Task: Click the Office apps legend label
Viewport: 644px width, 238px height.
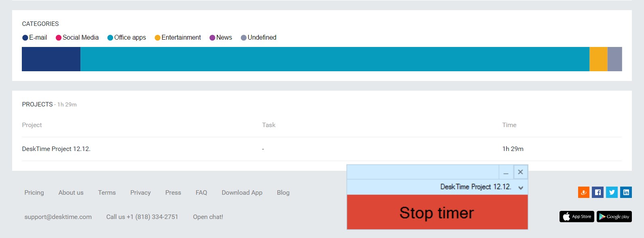Action: coord(130,38)
